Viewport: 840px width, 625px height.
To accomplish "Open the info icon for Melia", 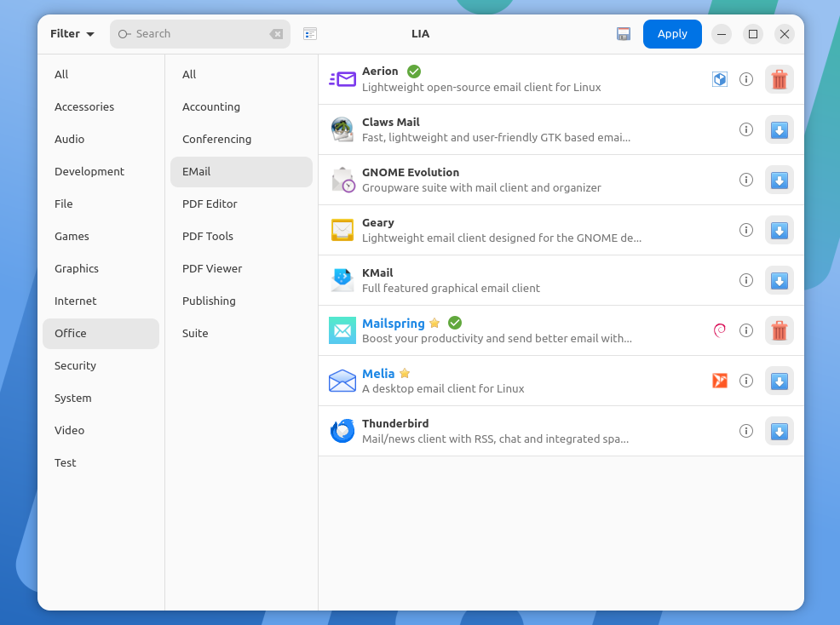I will point(745,381).
